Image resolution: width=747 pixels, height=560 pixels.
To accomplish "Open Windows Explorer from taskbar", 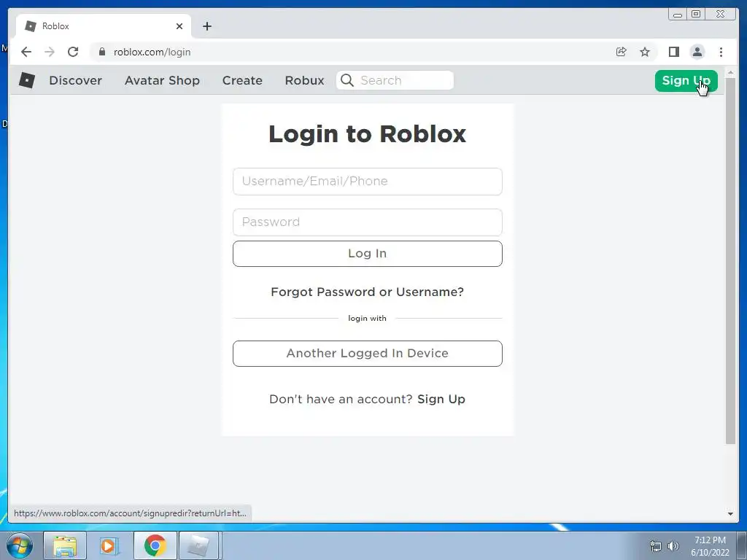I will click(65, 545).
